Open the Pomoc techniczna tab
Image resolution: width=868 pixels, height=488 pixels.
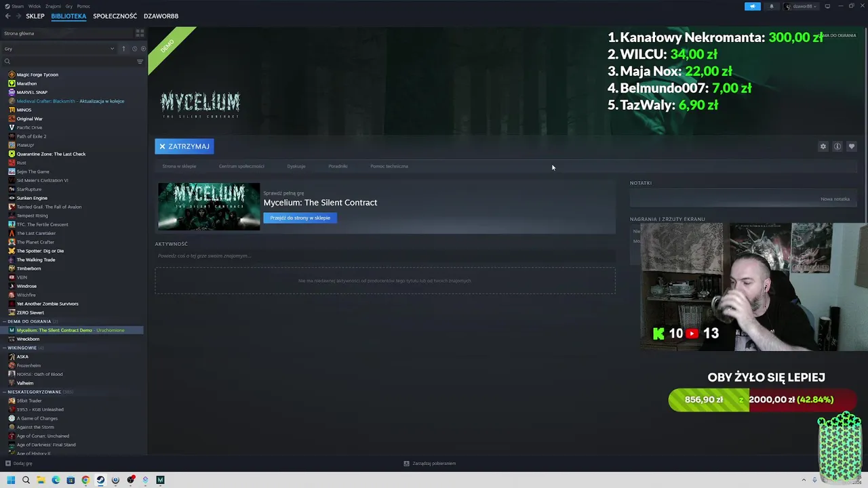point(389,166)
